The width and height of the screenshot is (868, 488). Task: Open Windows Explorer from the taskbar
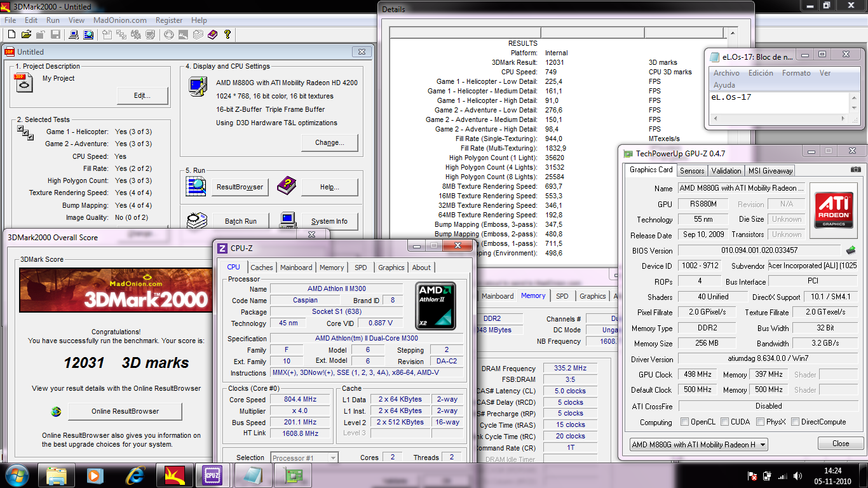(57, 475)
